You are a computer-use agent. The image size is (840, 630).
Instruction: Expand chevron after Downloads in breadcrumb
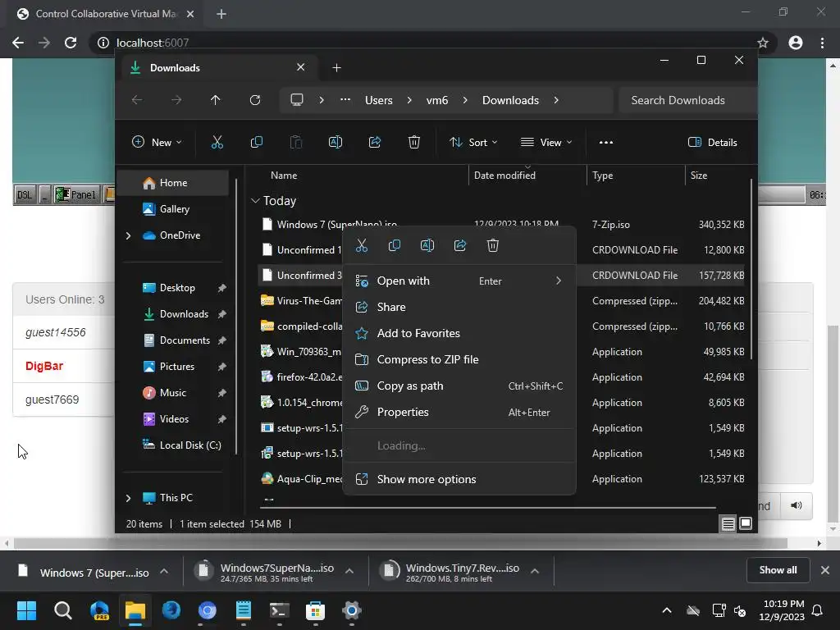click(556, 100)
